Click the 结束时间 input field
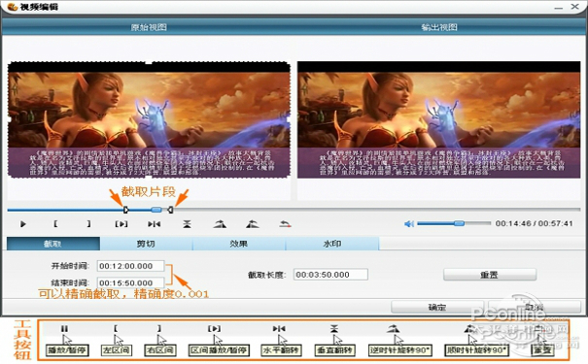The height and width of the screenshot is (364, 588). (130, 282)
